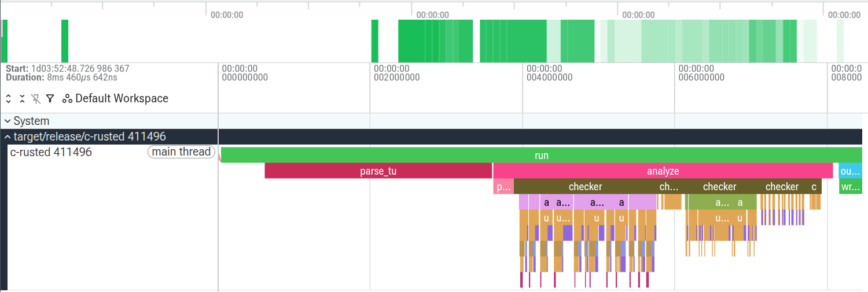The width and height of the screenshot is (868, 292).
Task: Select the checker slice above the green slice
Action: click(x=719, y=187)
